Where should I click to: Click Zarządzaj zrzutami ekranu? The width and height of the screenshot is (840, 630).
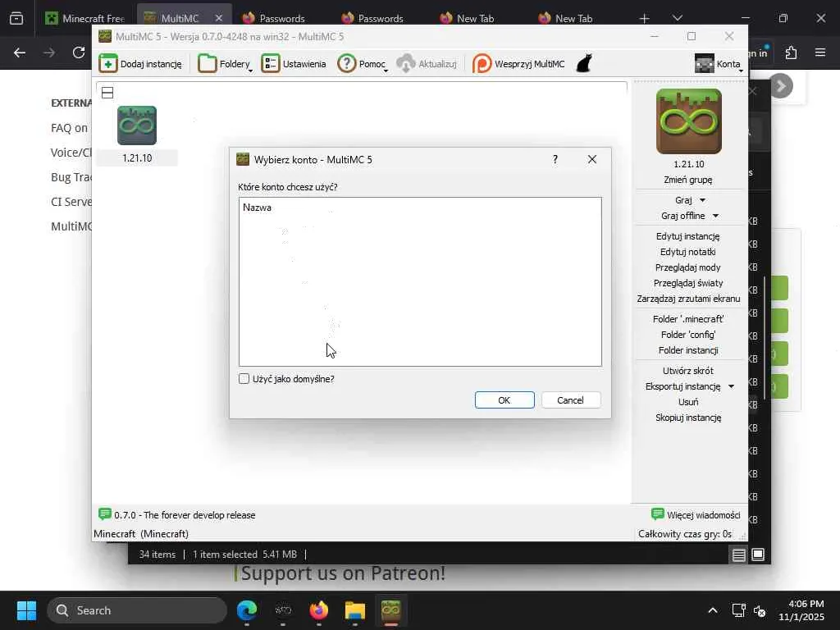click(x=688, y=299)
